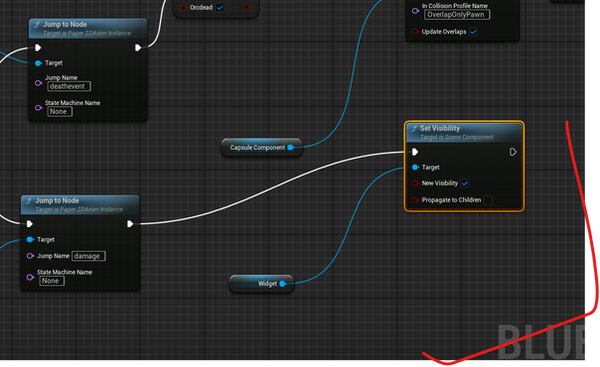
Task: Click State Machine Name pin on damage node
Action: click(x=30, y=277)
